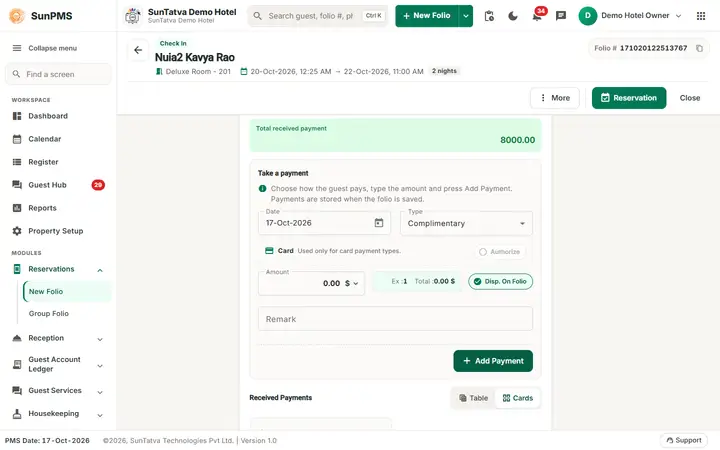
Task: Open Reports from sidebar
Action: 58,208
